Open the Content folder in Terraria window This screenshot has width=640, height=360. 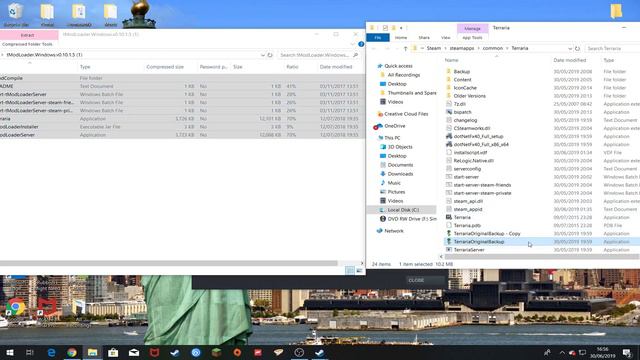point(462,80)
